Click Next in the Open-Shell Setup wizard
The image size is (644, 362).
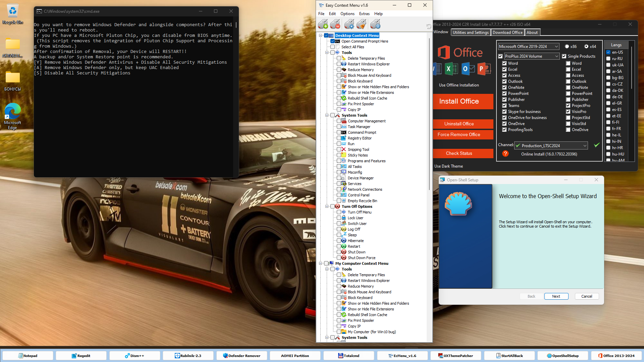click(x=556, y=296)
